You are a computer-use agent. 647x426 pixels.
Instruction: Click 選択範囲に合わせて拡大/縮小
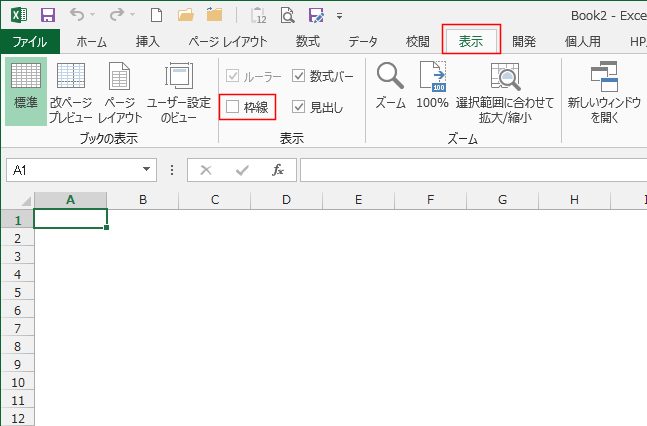coord(505,93)
